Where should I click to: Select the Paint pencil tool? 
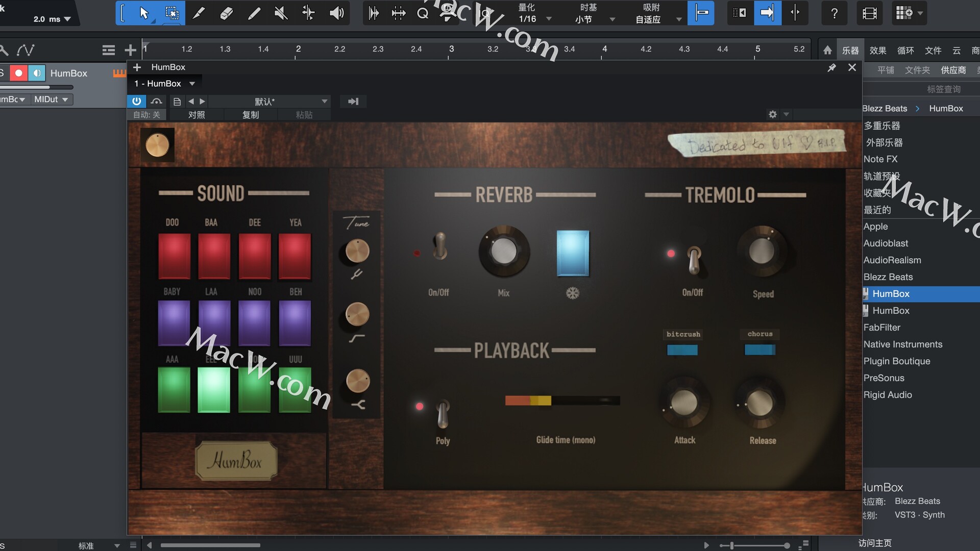[254, 13]
